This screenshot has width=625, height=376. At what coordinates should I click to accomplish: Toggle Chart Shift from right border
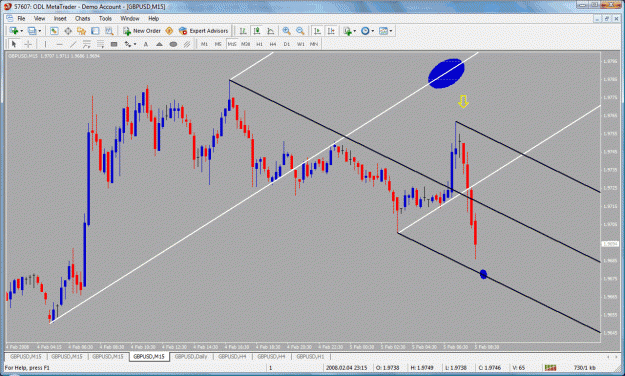(331, 31)
